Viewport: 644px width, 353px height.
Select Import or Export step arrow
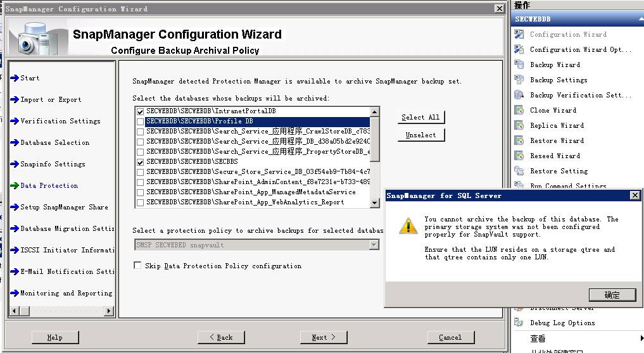(15, 99)
